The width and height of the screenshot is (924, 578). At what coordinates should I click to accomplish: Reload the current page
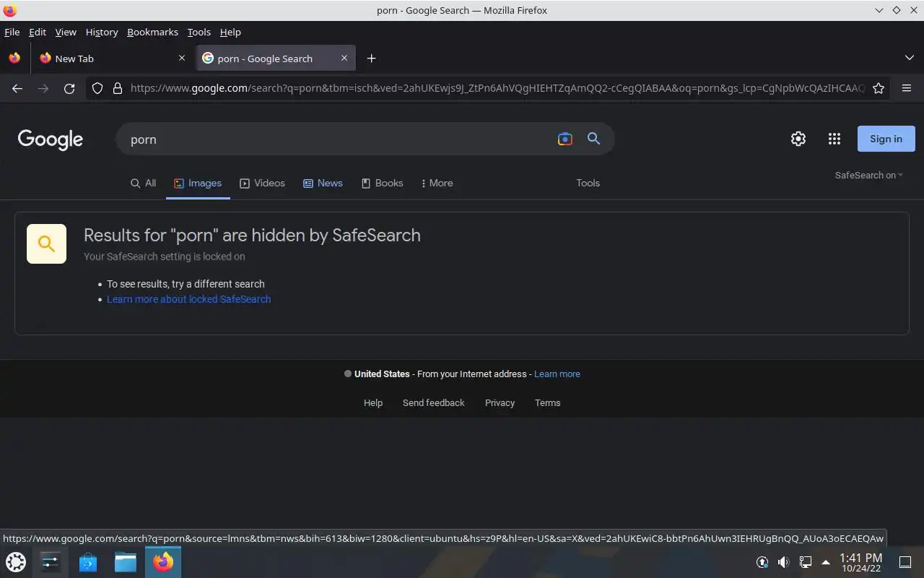(x=69, y=88)
